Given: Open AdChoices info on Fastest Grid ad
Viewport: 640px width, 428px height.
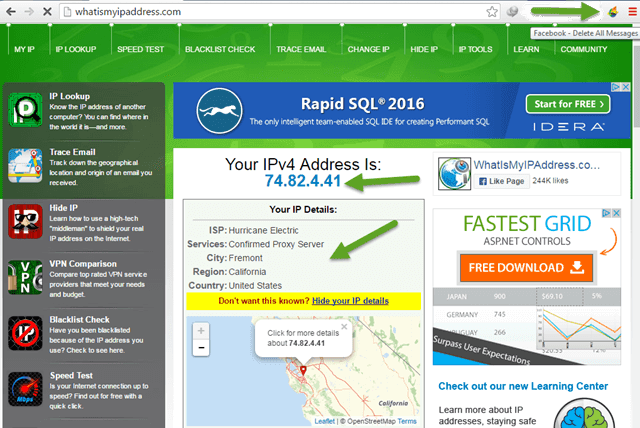Looking at the screenshot, I should coord(607,213).
